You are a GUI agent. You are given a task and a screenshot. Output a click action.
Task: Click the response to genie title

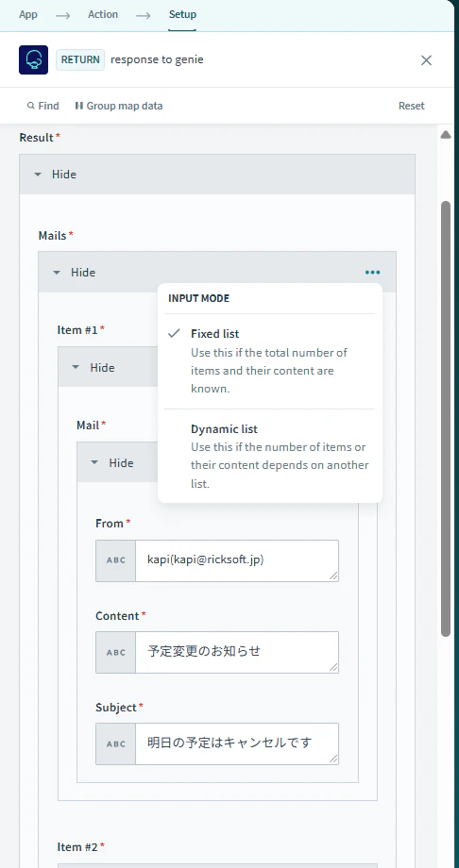click(157, 59)
